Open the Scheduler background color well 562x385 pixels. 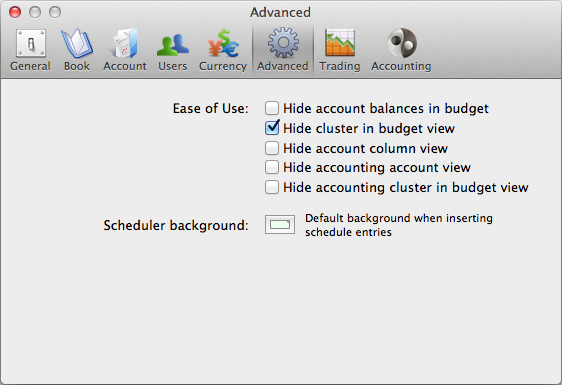point(280,225)
